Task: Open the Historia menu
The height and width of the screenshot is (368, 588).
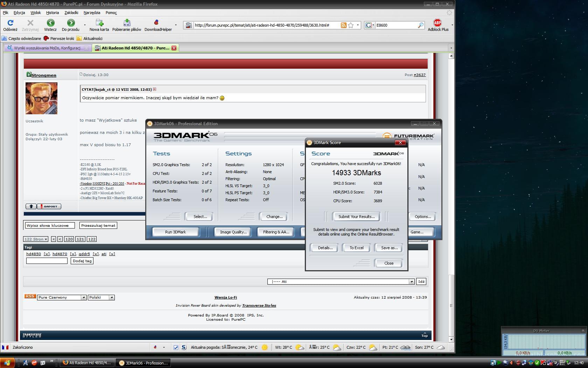Action: point(52,13)
